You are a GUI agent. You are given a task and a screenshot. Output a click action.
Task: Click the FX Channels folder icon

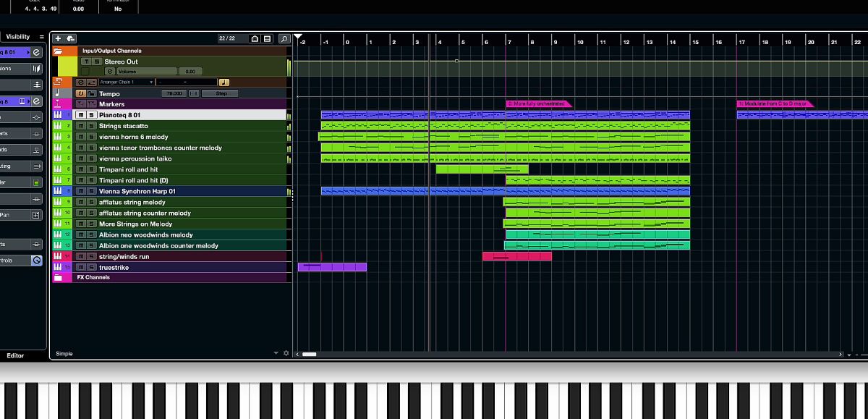tap(58, 277)
